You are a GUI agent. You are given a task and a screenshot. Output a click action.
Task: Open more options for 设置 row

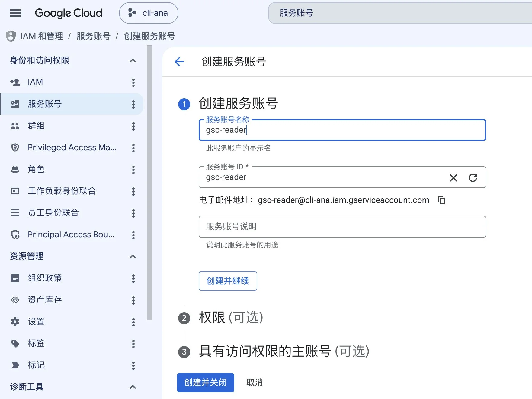133,322
